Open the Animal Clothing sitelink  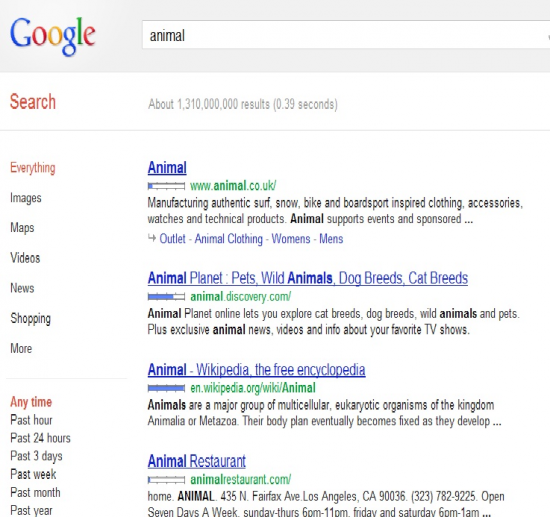pyautogui.click(x=228, y=239)
